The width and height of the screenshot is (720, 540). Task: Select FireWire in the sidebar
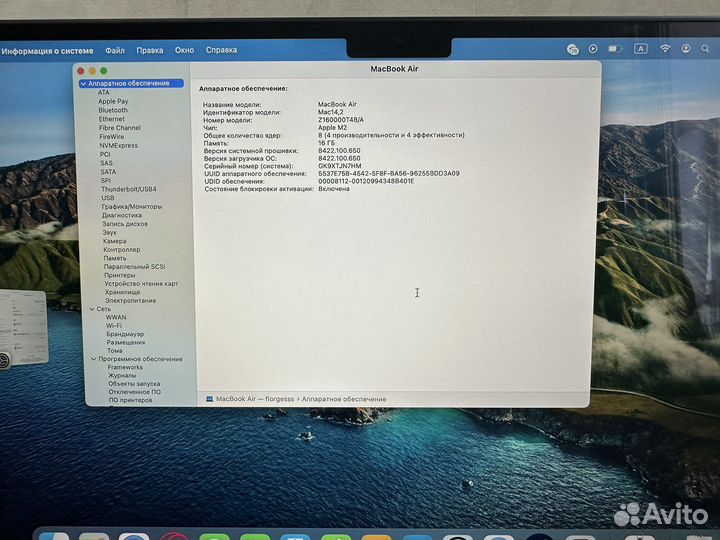(112, 136)
